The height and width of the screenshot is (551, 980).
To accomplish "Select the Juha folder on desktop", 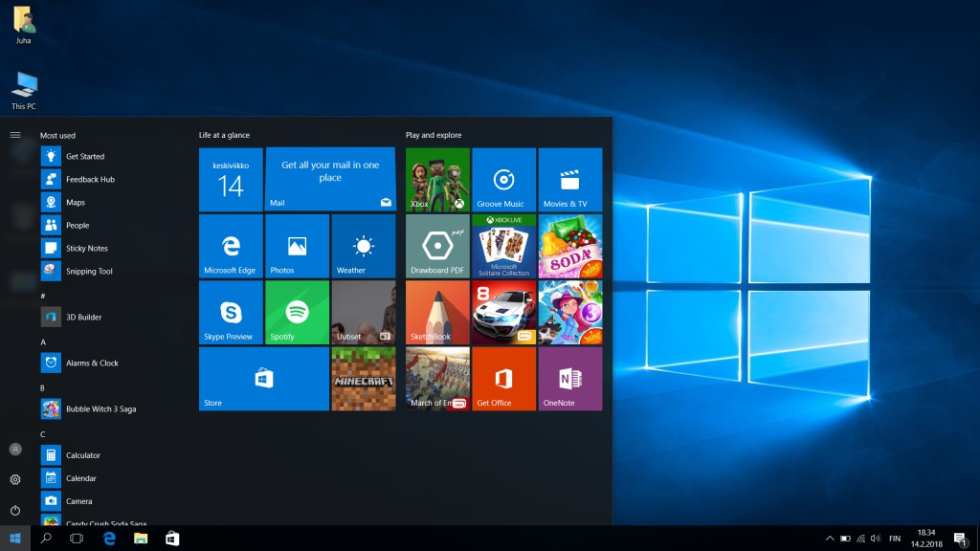I will (x=24, y=26).
